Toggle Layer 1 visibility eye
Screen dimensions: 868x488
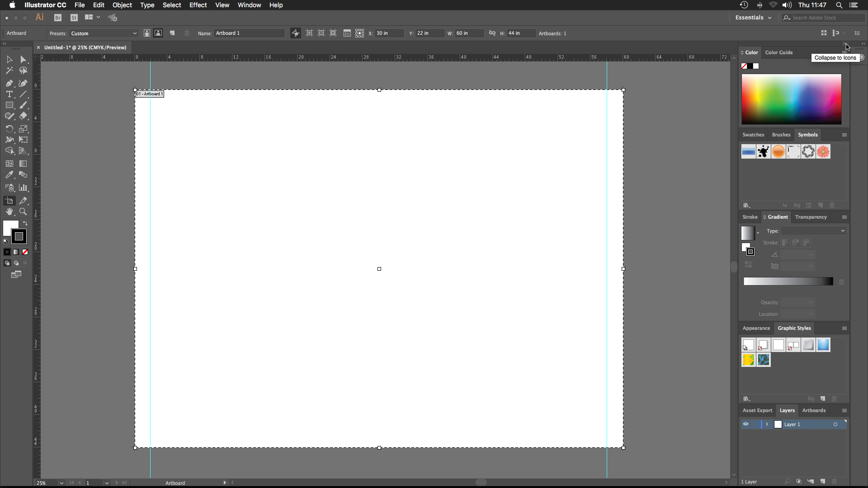(746, 424)
